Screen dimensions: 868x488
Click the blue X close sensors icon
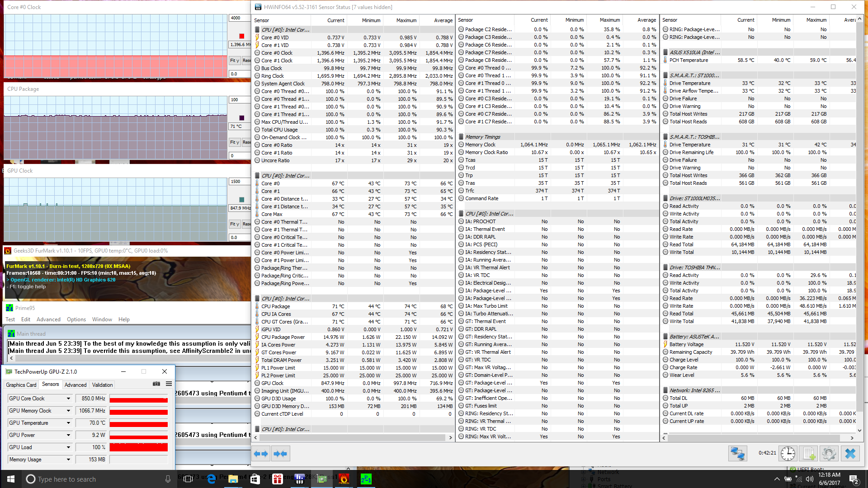coord(850,453)
